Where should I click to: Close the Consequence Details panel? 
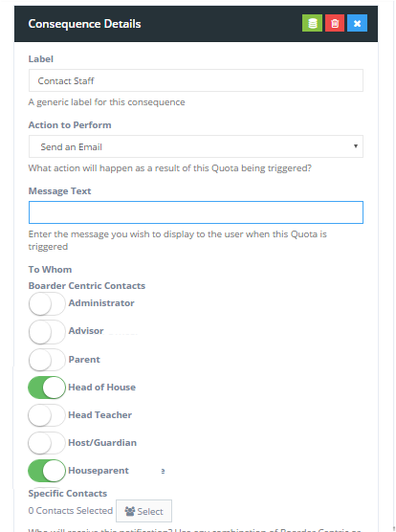[x=357, y=23]
